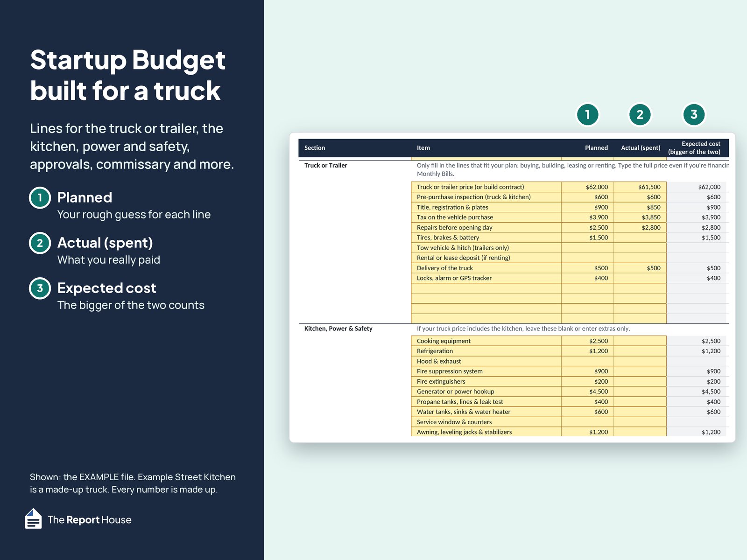Select the 'Refrigeration' cell
747x560 pixels.
click(486, 351)
